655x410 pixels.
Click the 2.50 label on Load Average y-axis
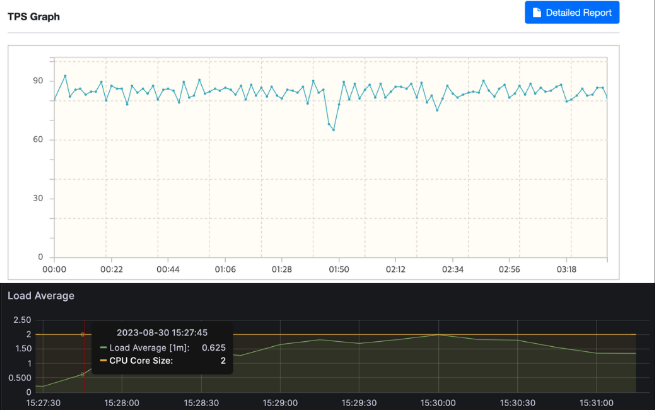pyautogui.click(x=22, y=320)
